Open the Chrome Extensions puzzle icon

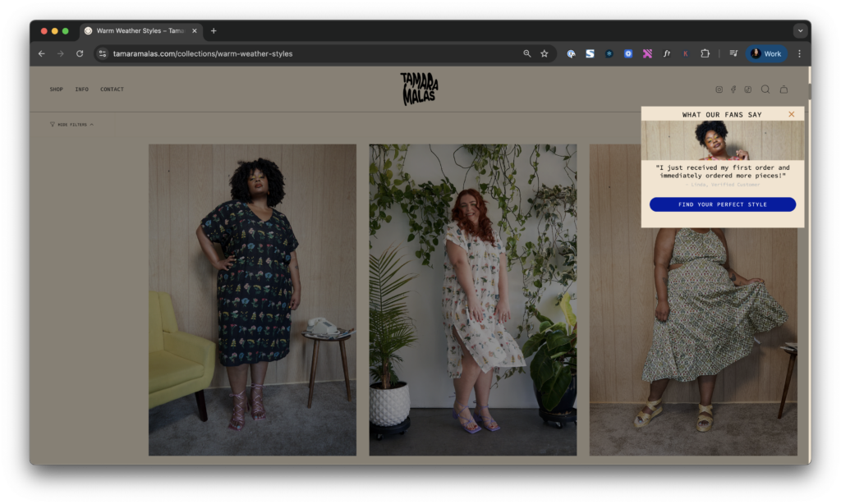[705, 54]
